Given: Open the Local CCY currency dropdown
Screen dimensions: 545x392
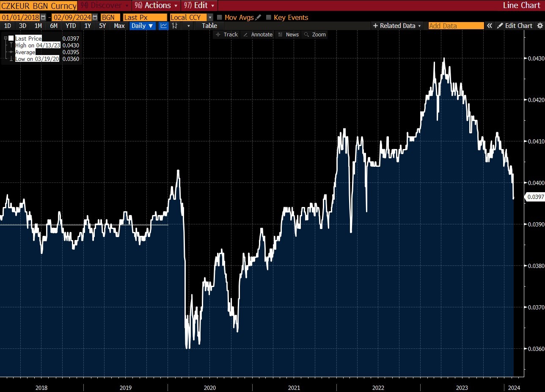Looking at the screenshot, I should pos(191,17).
